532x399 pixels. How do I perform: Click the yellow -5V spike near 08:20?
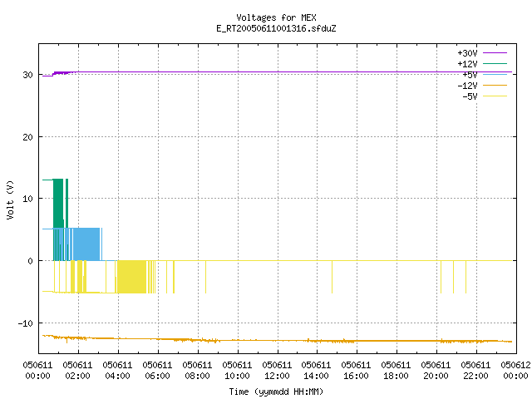point(205,277)
